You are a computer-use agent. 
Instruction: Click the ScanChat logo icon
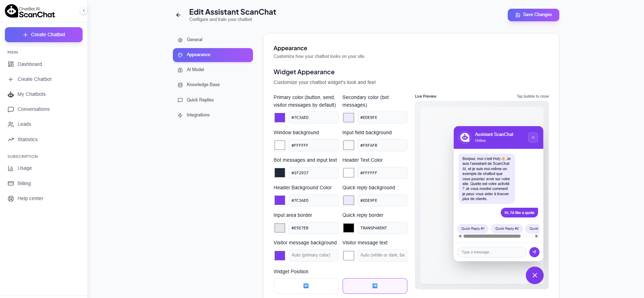(x=11, y=11)
